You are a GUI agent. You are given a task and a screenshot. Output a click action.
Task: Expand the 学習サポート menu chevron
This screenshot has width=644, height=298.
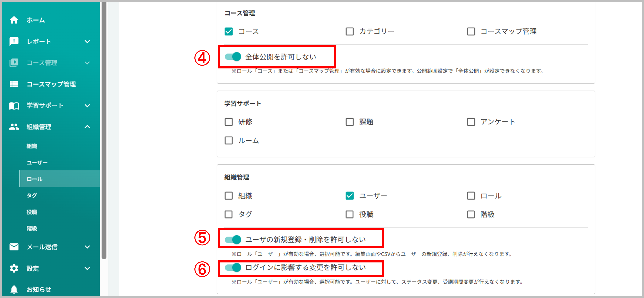(87, 106)
